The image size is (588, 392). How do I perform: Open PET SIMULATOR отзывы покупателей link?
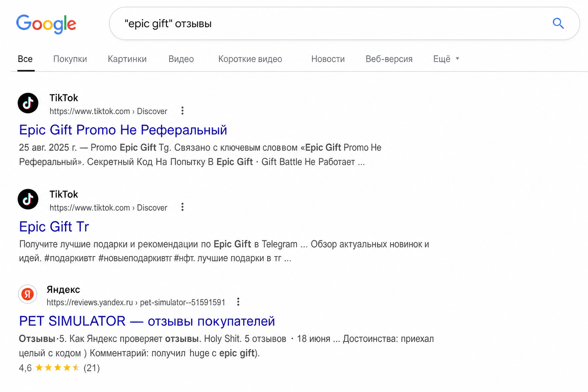pos(147,321)
